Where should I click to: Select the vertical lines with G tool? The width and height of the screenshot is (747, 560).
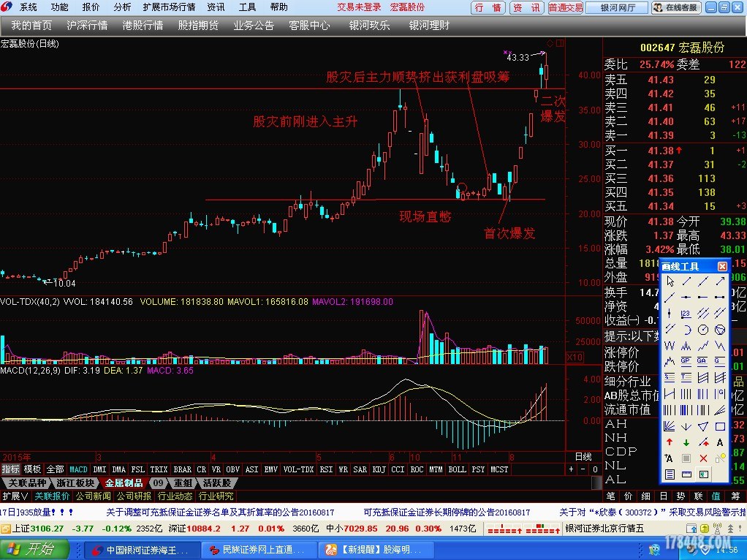(x=721, y=394)
